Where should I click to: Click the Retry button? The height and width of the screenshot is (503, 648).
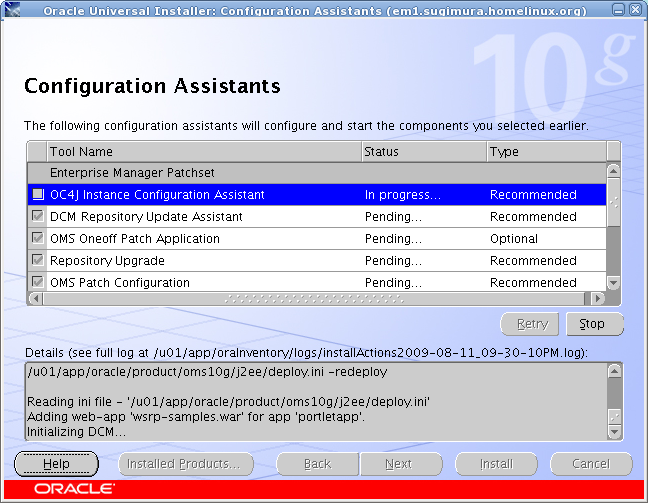(530, 324)
